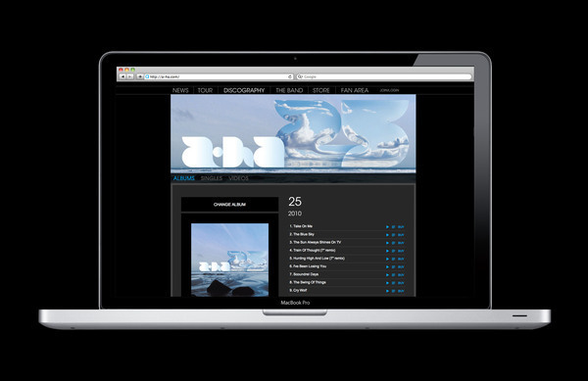588x381 pixels.
Task: Open the FAN AREA section
Action: [x=355, y=90]
